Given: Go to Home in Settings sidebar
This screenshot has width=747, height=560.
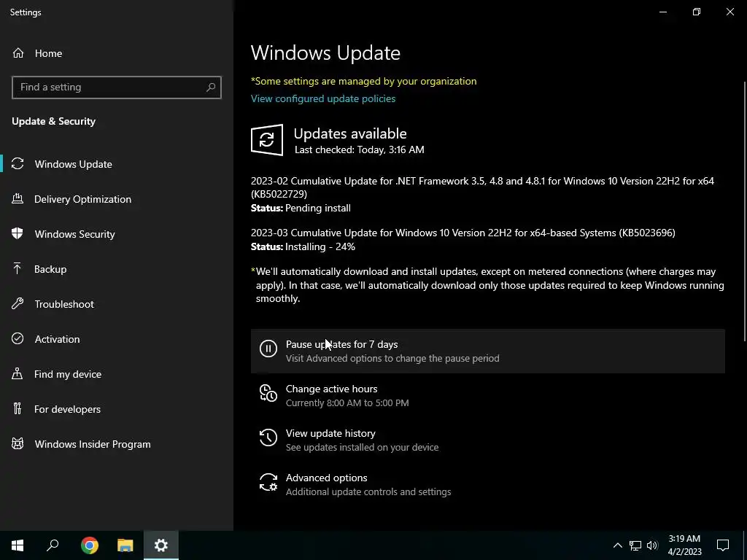Looking at the screenshot, I should [117, 52].
